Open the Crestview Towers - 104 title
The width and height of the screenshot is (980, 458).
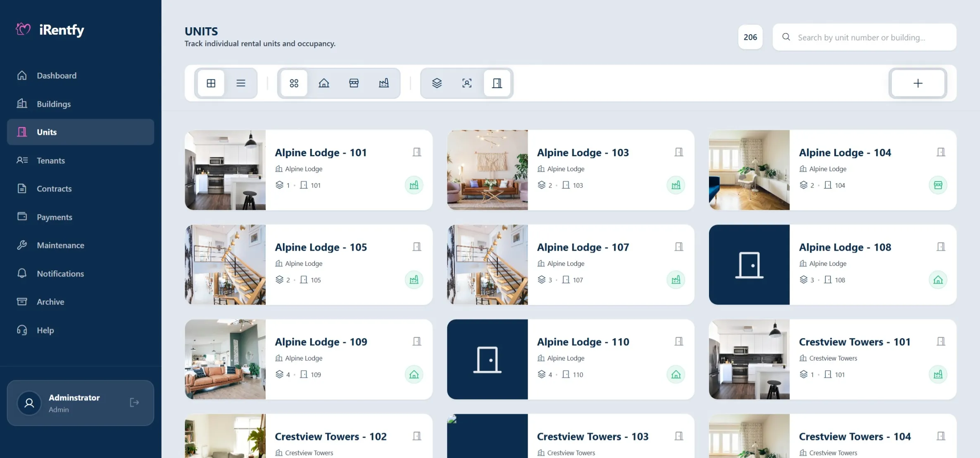[854, 437]
